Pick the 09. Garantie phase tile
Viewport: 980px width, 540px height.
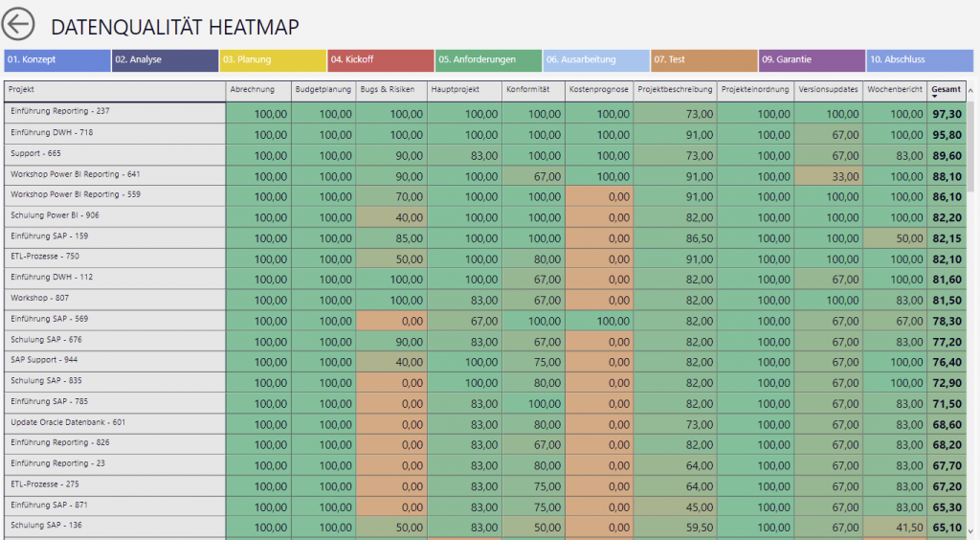[x=812, y=60]
